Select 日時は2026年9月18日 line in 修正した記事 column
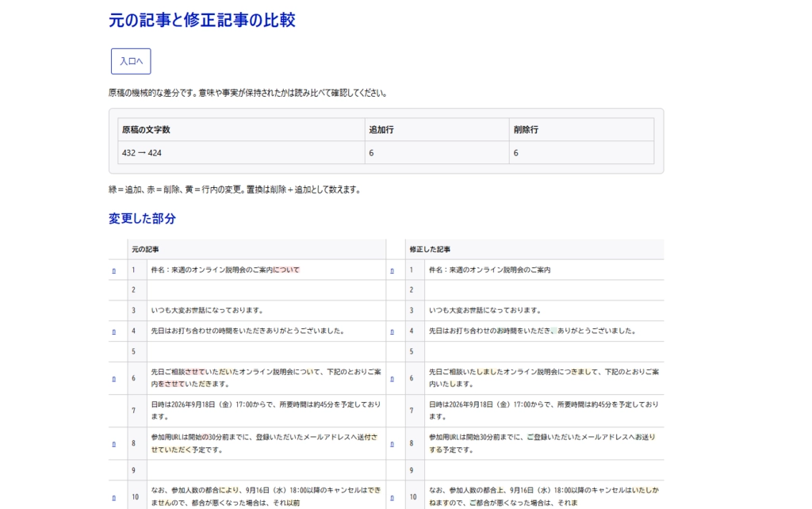Viewport: 812px width, 509px height. click(544, 411)
